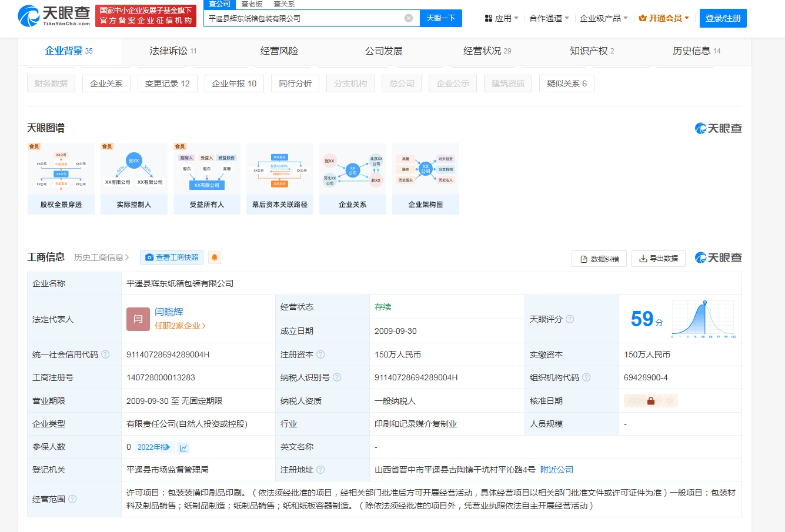
Task: Click the locked 核准日期 value
Action: pyautogui.click(x=651, y=401)
